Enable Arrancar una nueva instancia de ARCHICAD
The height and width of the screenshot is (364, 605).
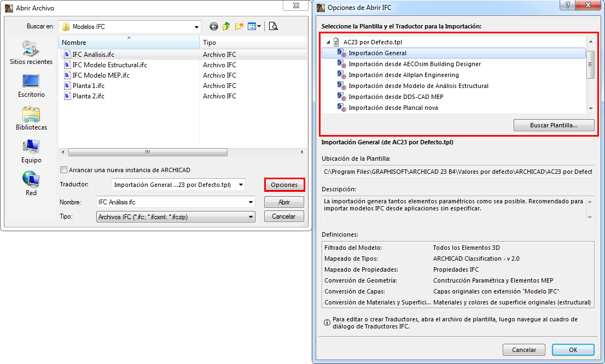pyautogui.click(x=63, y=169)
